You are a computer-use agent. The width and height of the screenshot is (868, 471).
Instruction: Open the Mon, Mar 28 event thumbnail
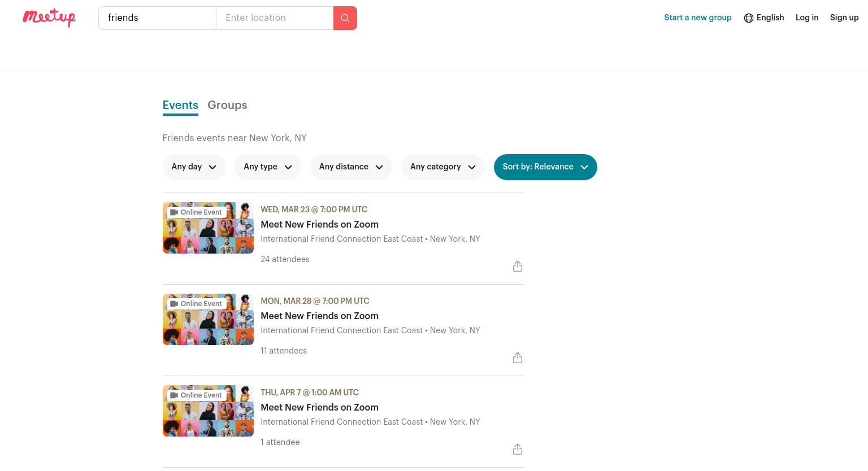click(x=208, y=319)
